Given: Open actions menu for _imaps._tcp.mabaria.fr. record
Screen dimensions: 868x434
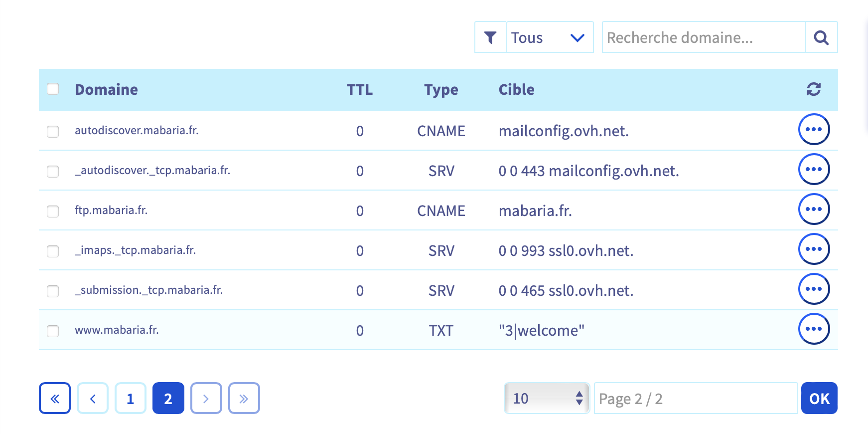Looking at the screenshot, I should 813,249.
